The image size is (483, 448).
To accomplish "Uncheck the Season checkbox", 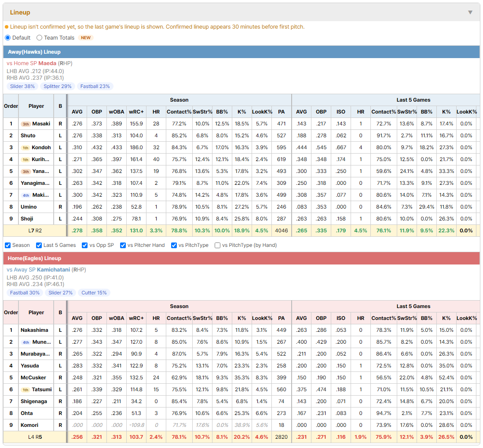I will click(8, 245).
